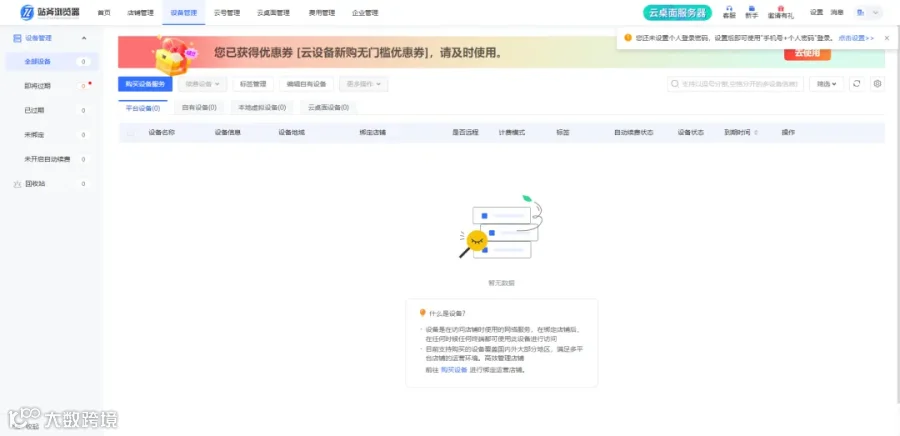Click the 是否远程 column header
The image size is (900, 436).
465,133
